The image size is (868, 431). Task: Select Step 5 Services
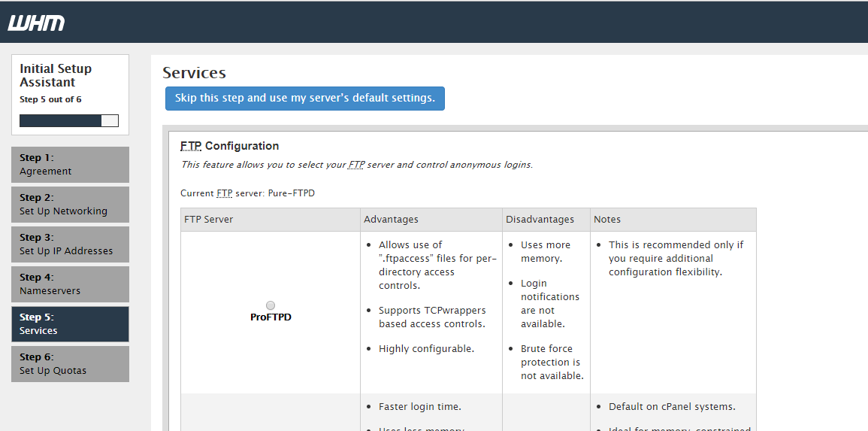pyautogui.click(x=71, y=324)
